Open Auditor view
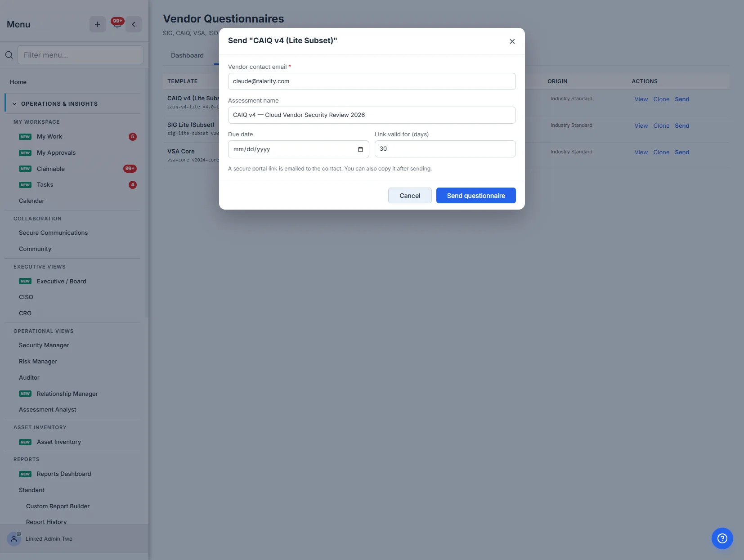The height and width of the screenshot is (560, 744). click(29, 378)
